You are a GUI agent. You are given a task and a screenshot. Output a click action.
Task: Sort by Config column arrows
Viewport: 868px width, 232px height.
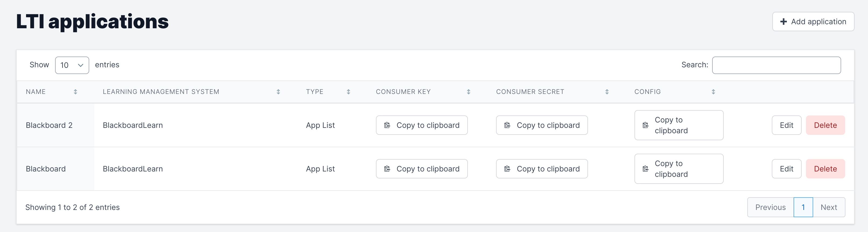click(x=713, y=92)
